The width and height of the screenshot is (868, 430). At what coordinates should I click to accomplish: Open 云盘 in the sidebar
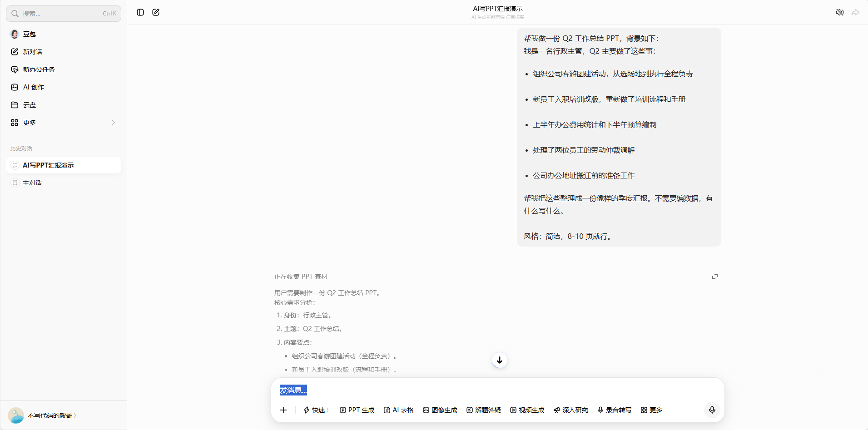64,105
